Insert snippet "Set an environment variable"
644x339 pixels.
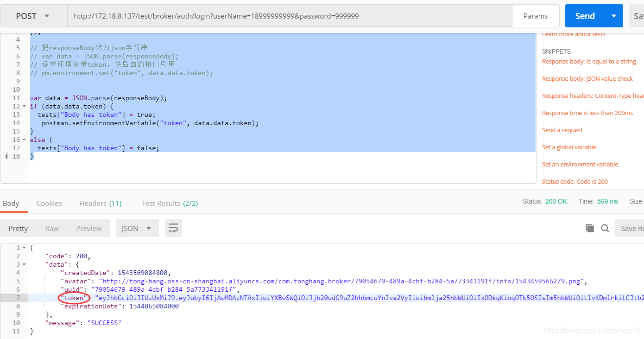tap(580, 165)
